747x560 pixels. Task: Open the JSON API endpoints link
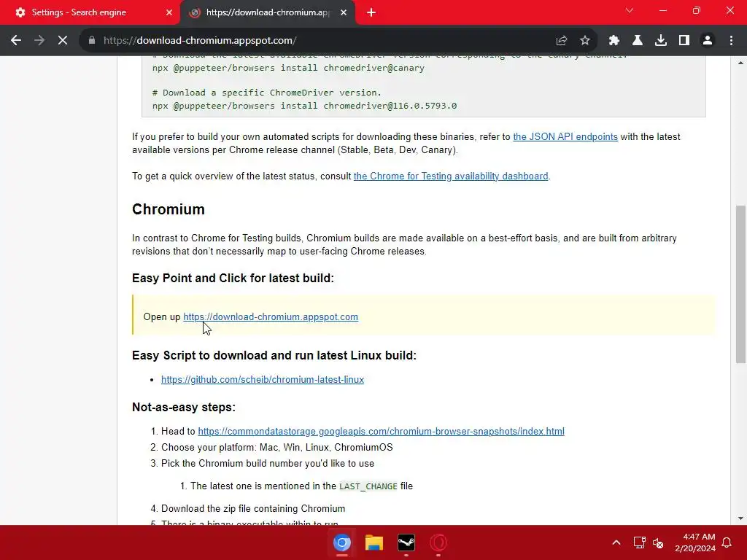[x=565, y=136]
